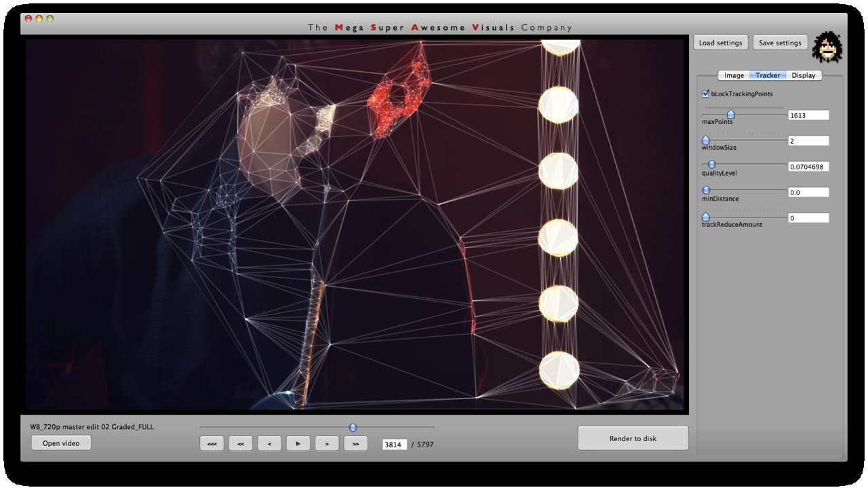The height and width of the screenshot is (490, 868).
Task: Open the Display tab
Action: tap(804, 75)
